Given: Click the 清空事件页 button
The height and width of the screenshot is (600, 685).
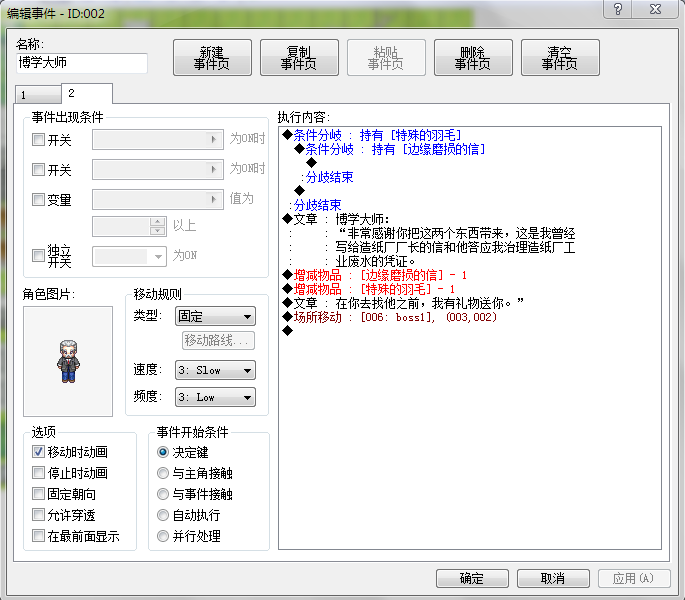Looking at the screenshot, I should pos(560,58).
